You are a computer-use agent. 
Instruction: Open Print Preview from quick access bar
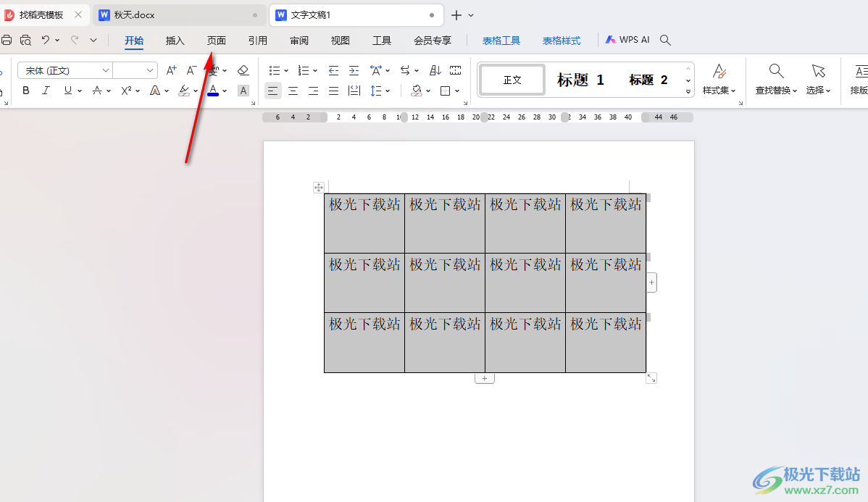pyautogui.click(x=25, y=40)
